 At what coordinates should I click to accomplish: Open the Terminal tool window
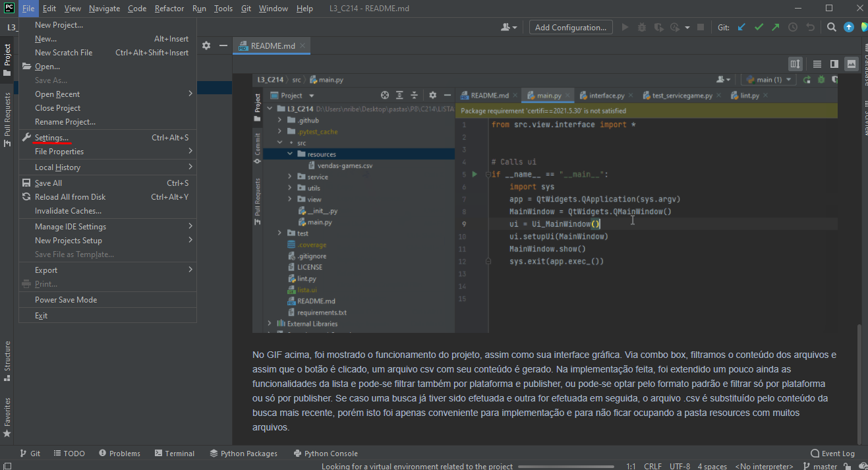click(x=175, y=454)
